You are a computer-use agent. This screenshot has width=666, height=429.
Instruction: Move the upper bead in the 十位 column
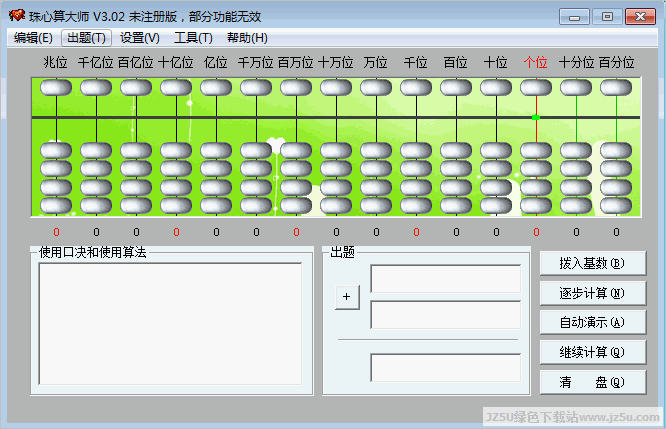pos(496,88)
